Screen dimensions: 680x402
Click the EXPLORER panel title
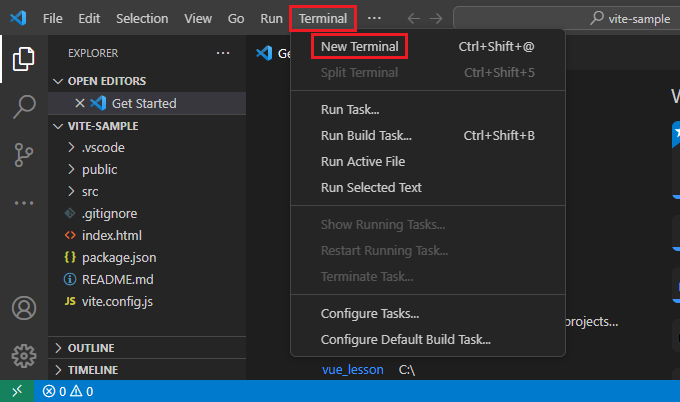tap(93, 53)
